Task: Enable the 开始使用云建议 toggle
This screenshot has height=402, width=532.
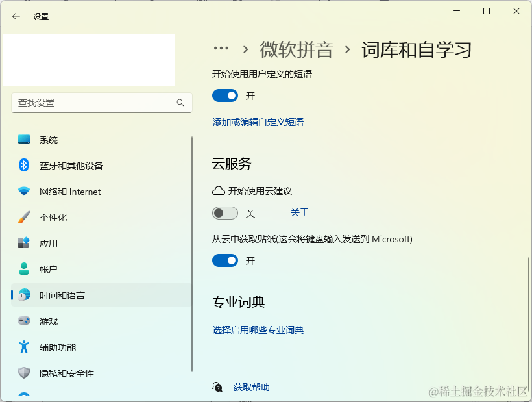Action: click(225, 213)
